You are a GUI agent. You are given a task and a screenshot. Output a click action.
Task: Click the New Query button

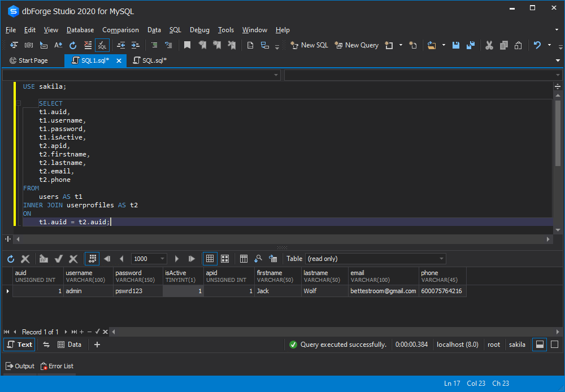pos(357,45)
